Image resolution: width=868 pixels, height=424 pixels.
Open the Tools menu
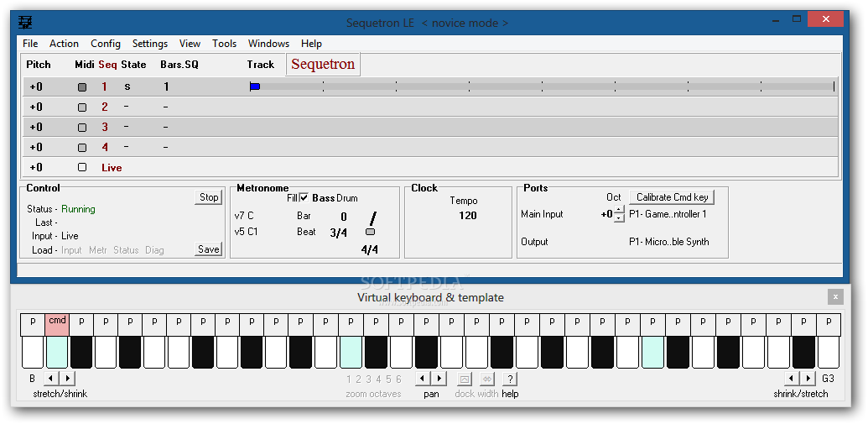click(224, 43)
